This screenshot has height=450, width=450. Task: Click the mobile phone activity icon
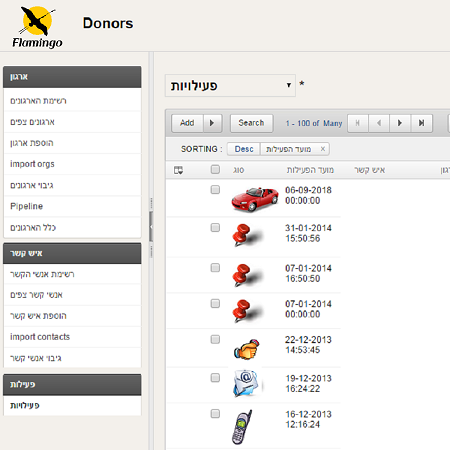click(242, 427)
